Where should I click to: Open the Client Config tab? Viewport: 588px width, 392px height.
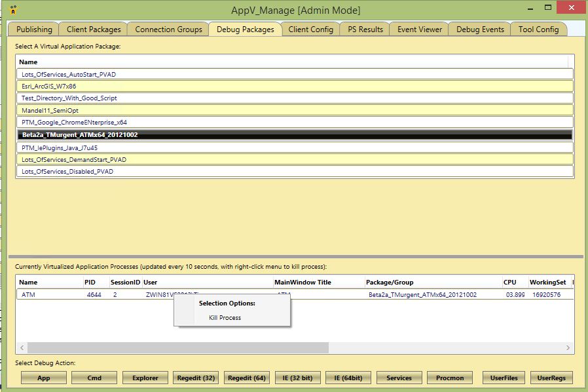310,29
